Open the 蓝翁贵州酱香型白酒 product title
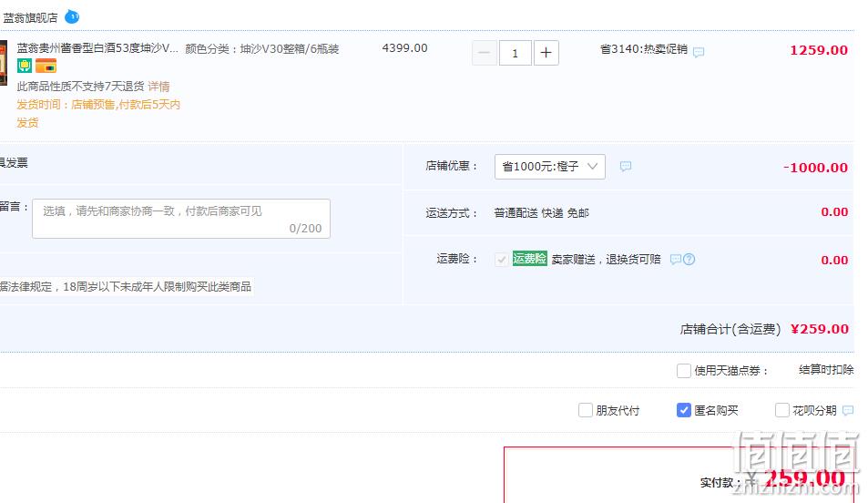Screen dimensions: 868x503 click(97, 48)
